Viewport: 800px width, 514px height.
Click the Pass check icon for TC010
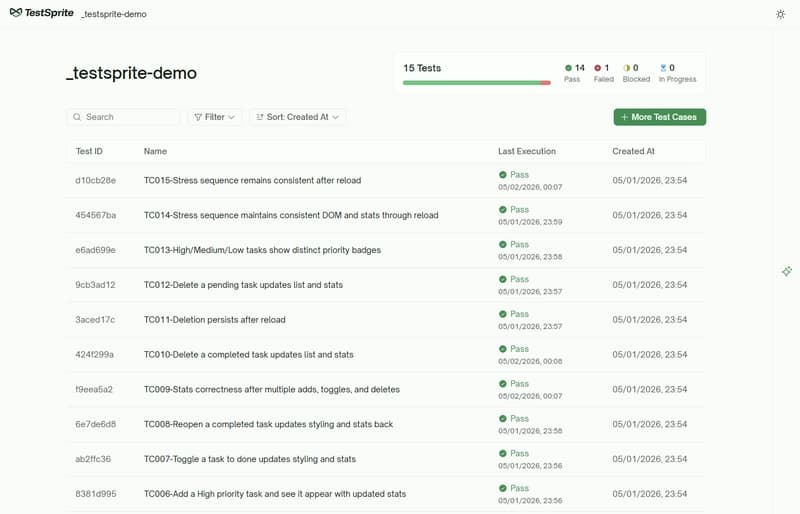503,349
